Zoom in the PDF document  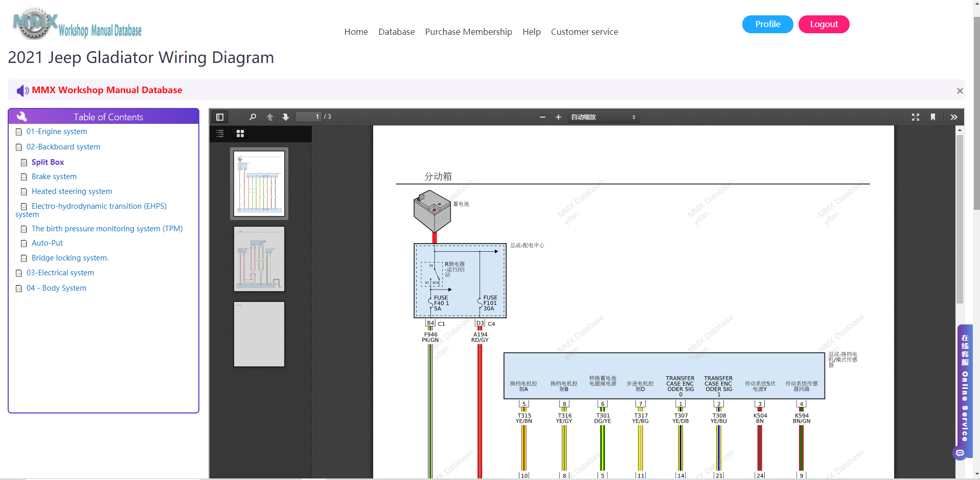click(558, 117)
